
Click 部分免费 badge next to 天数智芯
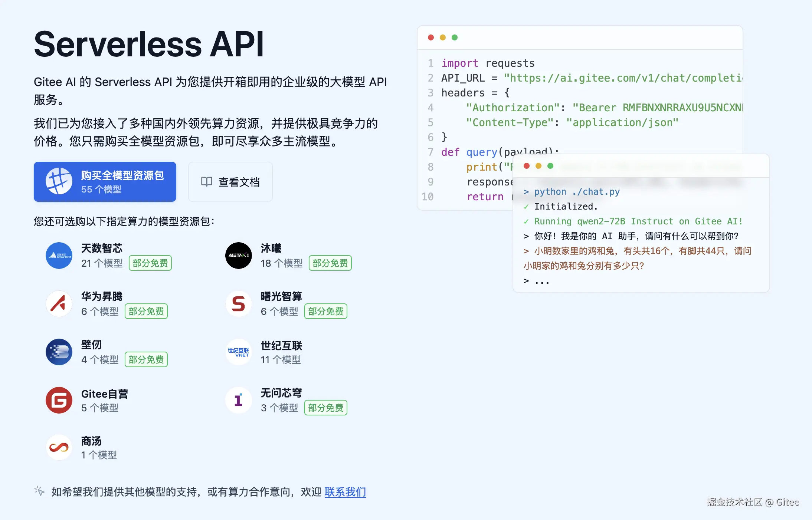[150, 263]
